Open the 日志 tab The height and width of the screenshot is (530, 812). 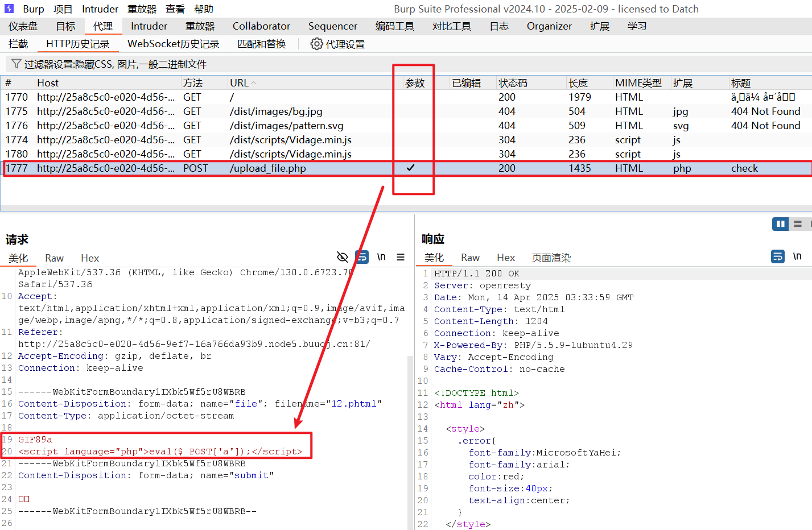click(499, 26)
